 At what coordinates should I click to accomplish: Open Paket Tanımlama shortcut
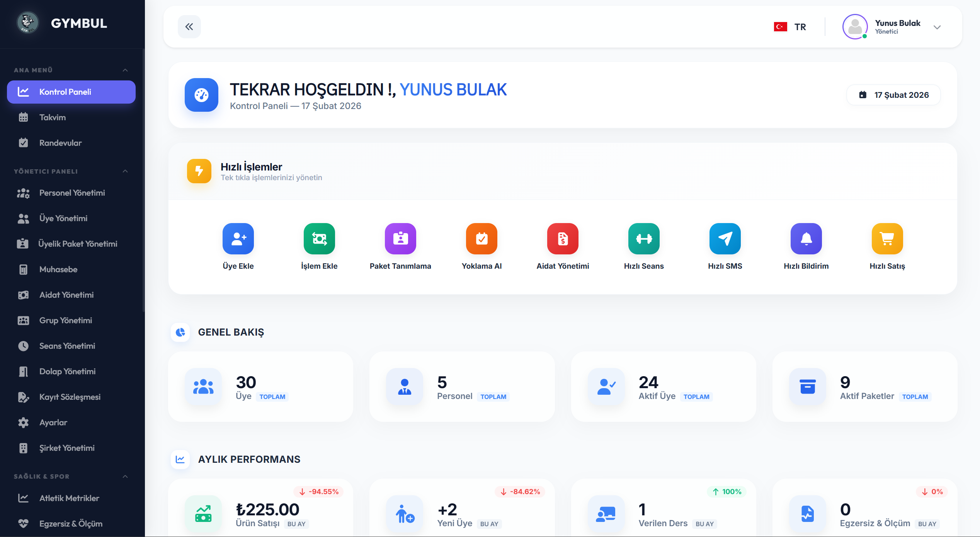tap(400, 245)
